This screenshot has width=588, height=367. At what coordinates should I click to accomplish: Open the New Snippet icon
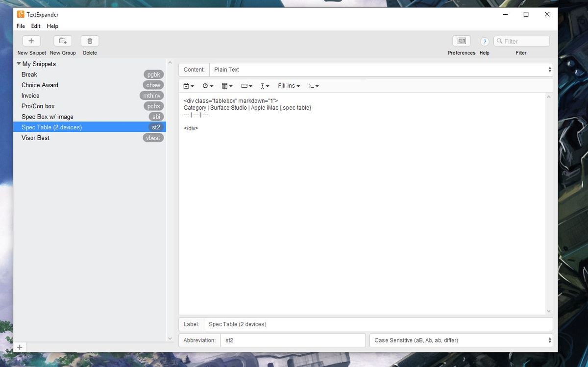(31, 41)
